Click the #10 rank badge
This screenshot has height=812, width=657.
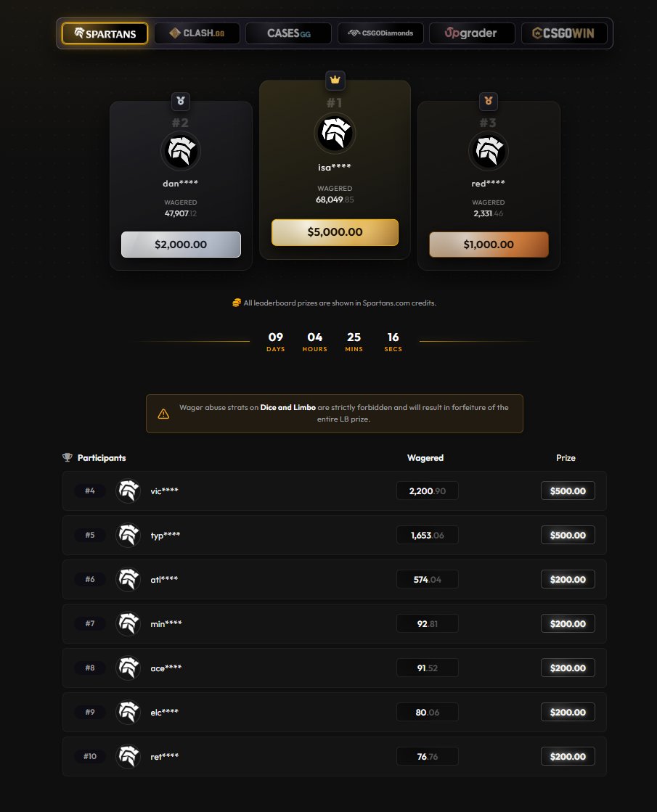(x=90, y=757)
